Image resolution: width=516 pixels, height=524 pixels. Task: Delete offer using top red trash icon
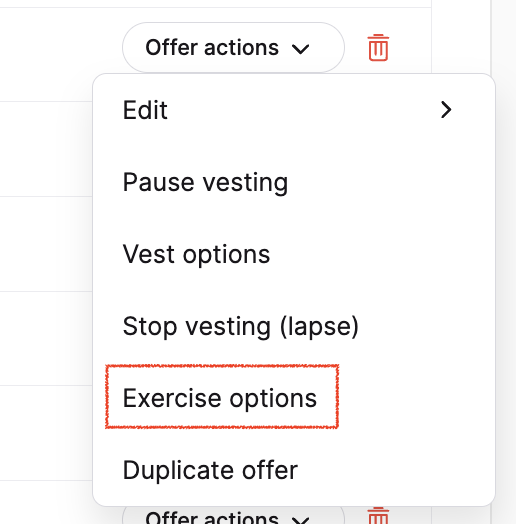point(378,47)
